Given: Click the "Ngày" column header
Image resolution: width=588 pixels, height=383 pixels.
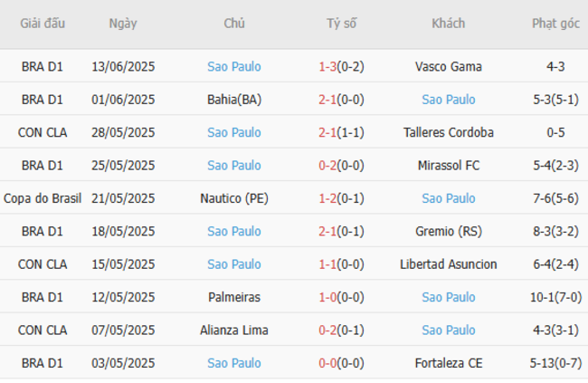Looking at the screenshot, I should point(123,24).
